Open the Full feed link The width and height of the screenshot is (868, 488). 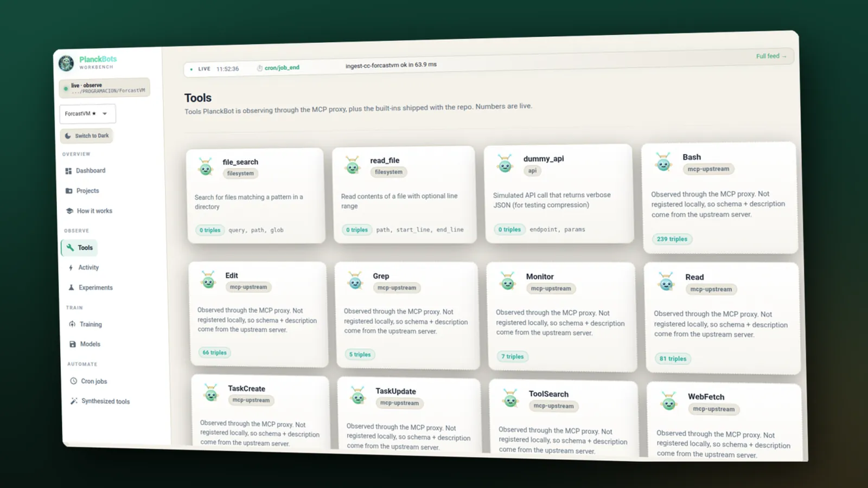pos(771,56)
